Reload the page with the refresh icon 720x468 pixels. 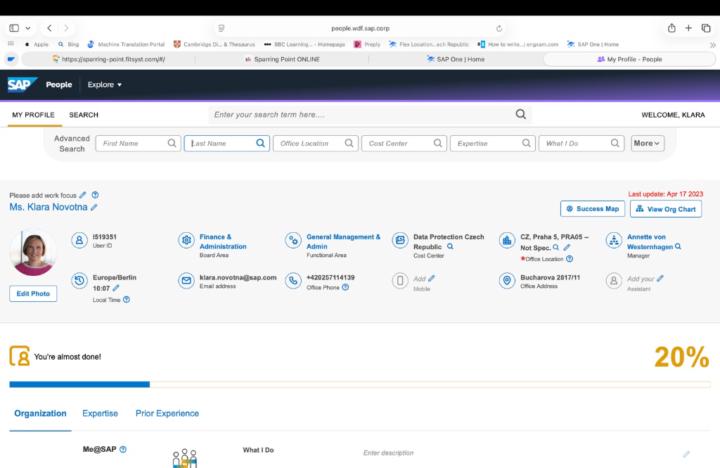[499, 28]
